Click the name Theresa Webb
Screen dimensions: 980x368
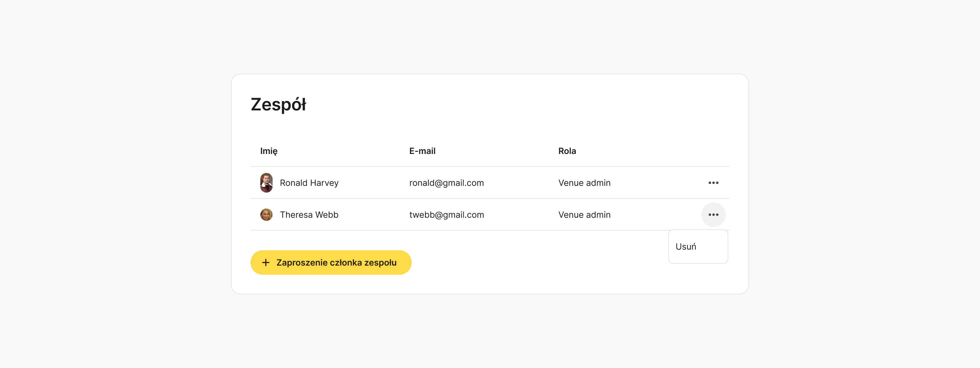309,214
